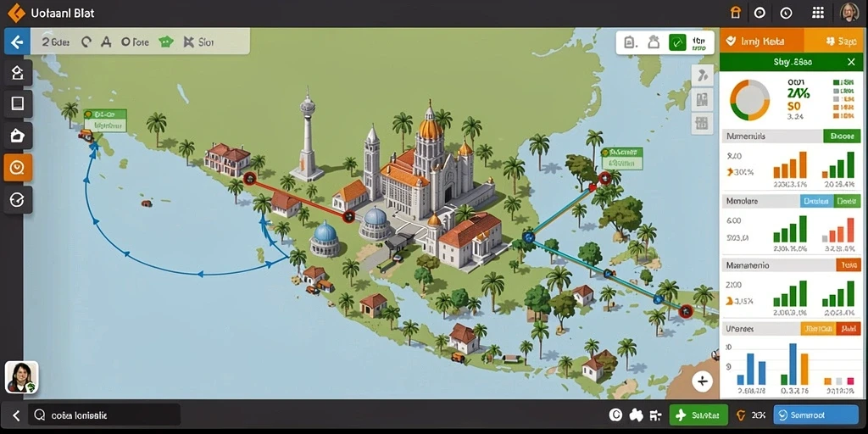
Task: Select the gauge sidebar tool
Action: 18,199
